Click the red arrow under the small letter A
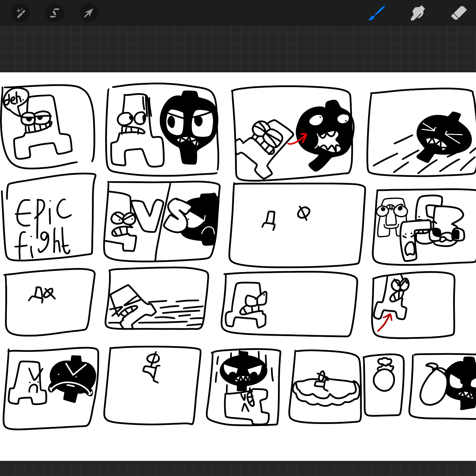This screenshot has width=476, height=476. click(385, 322)
